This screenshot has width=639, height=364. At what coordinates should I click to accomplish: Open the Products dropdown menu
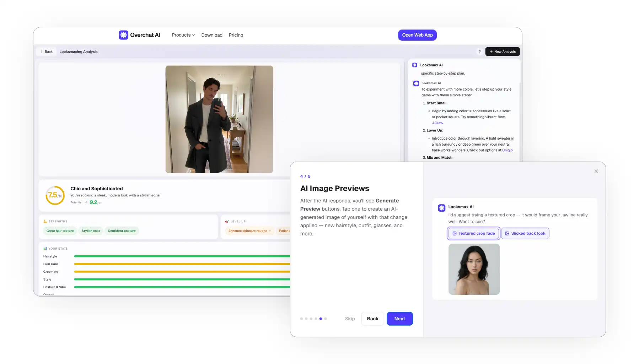[183, 35]
